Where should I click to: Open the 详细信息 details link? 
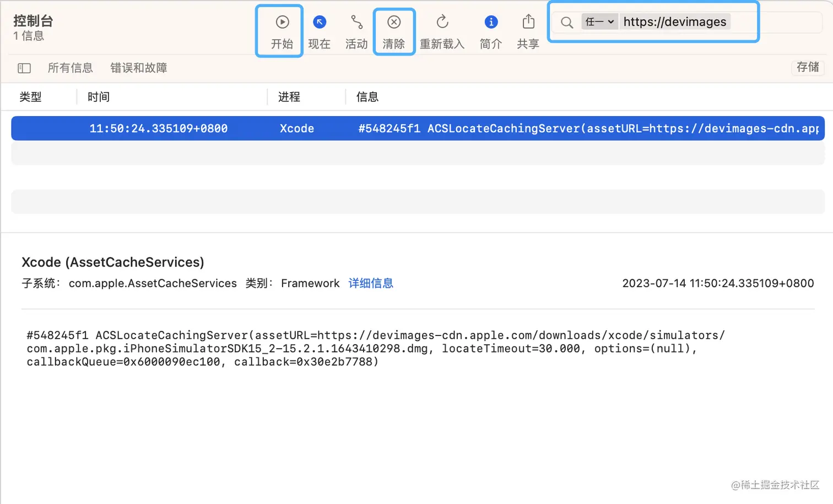click(371, 283)
